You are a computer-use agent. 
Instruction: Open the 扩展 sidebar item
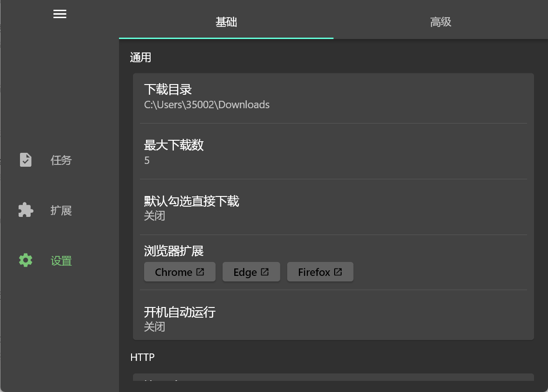(x=59, y=210)
